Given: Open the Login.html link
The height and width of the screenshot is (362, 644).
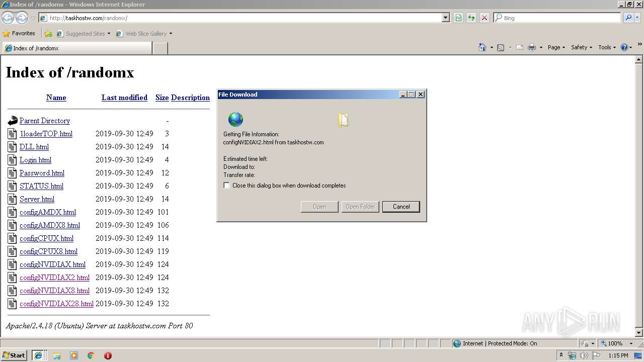Looking at the screenshot, I should click(x=35, y=160).
